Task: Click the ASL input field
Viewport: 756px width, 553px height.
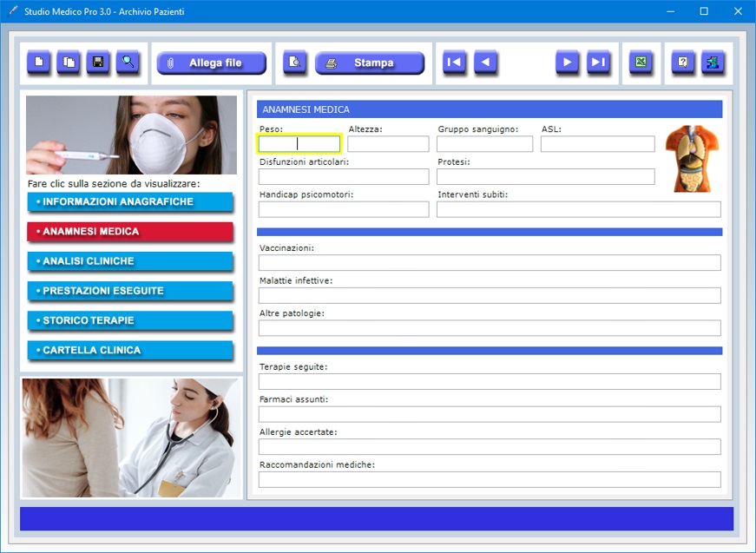Action: [598, 143]
